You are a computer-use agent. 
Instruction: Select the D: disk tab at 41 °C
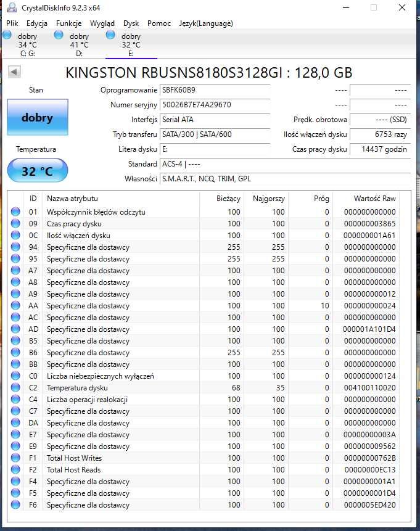coord(78,44)
